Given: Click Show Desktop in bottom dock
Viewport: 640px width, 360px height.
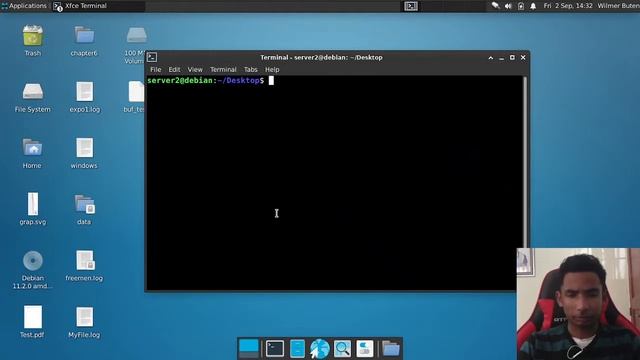Looking at the screenshot, I should click(x=249, y=349).
